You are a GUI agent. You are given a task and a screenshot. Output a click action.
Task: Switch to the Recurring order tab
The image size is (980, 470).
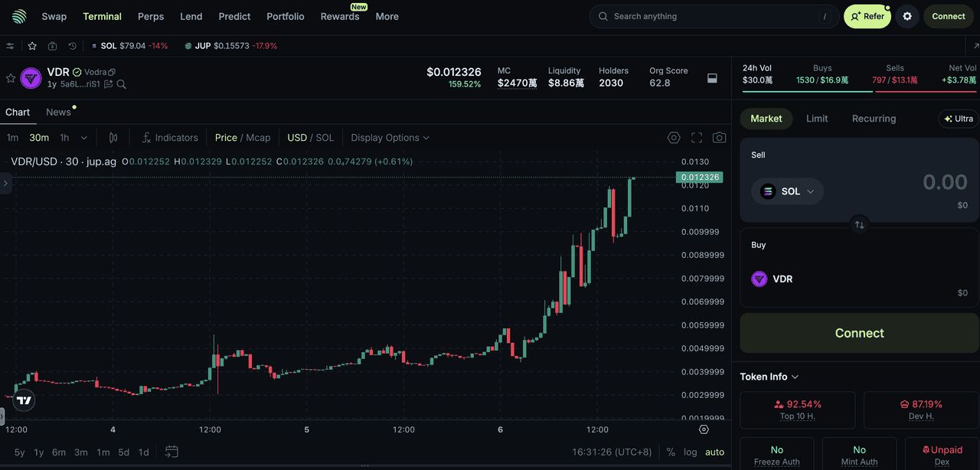click(x=874, y=119)
